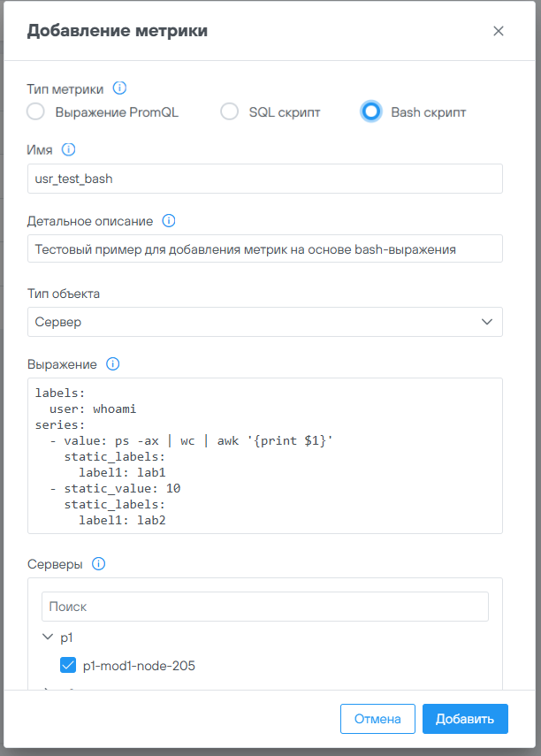The height and width of the screenshot is (756, 541).
Task: Select the Выражение PromQL radio option
Action: pos(35,112)
